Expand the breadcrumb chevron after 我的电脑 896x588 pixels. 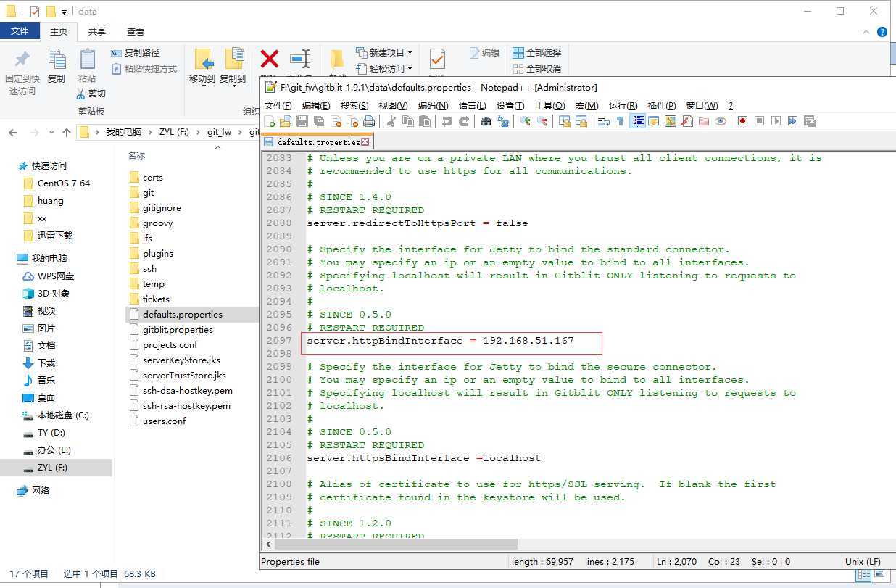click(149, 132)
